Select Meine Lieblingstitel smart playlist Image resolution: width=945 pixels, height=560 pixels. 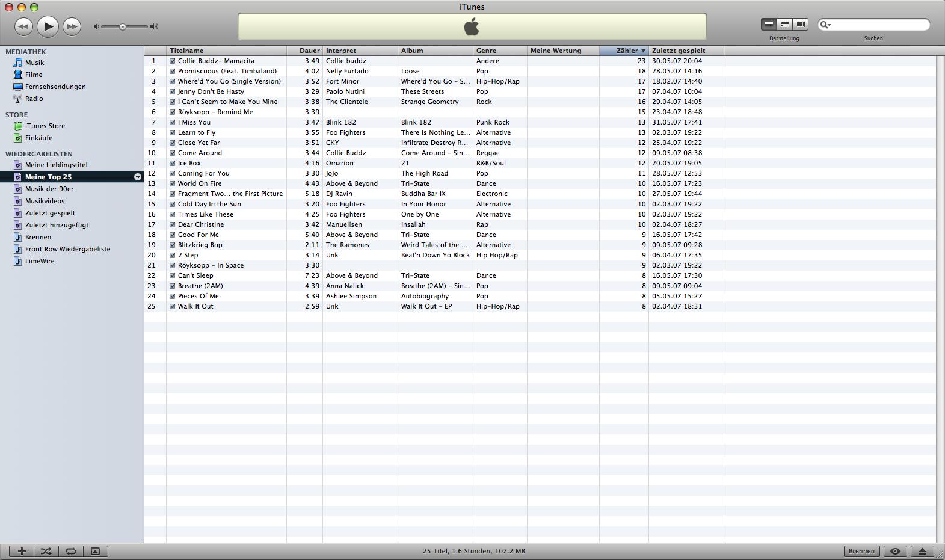[x=56, y=165]
